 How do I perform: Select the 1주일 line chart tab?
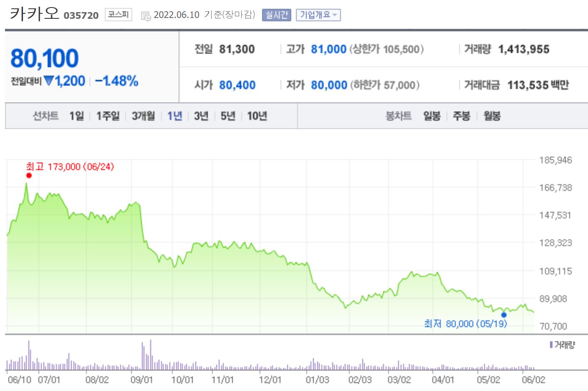click(108, 116)
